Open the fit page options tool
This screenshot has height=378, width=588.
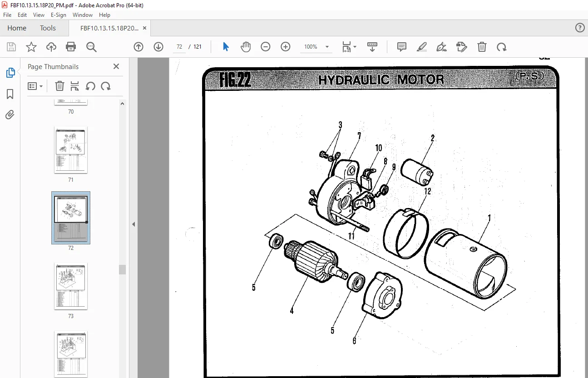[347, 47]
